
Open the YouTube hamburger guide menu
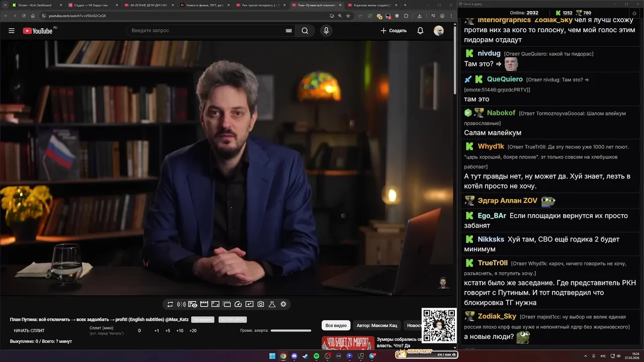tap(12, 31)
